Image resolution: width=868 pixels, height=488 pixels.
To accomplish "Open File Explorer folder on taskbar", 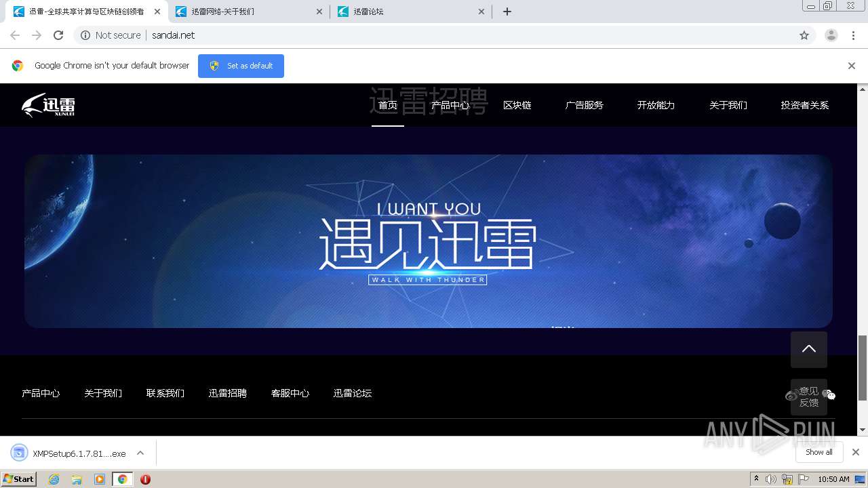I will click(x=77, y=479).
